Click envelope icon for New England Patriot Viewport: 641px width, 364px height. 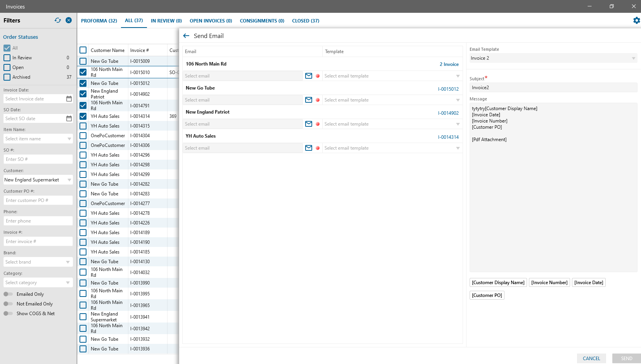309,124
